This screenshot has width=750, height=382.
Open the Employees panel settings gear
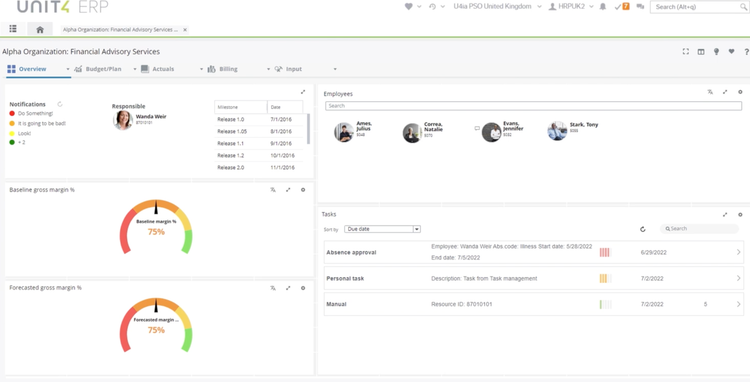tap(740, 92)
